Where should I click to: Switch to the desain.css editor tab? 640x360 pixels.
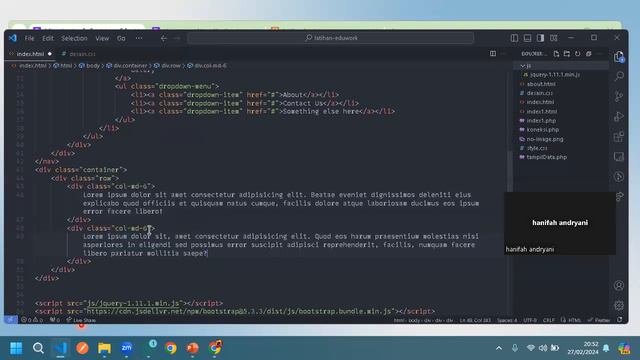(82, 54)
